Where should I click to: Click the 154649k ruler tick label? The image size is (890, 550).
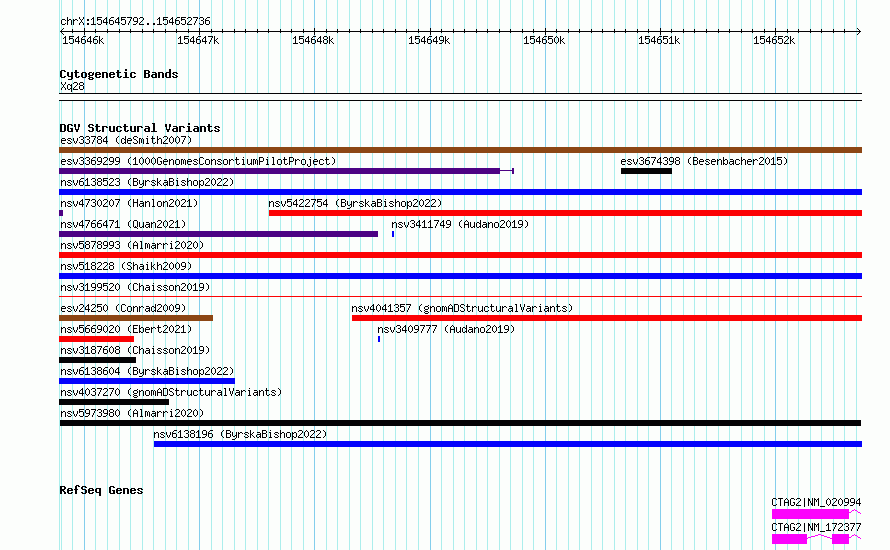tap(429, 40)
